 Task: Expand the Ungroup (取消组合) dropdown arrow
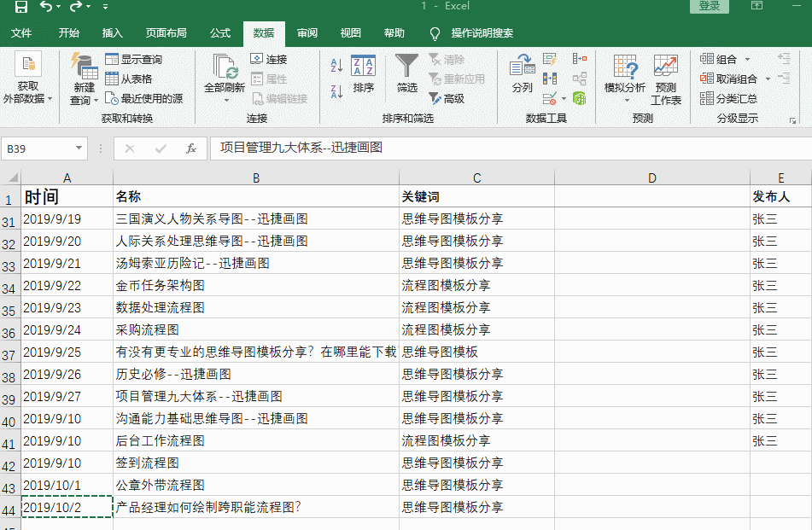pyautogui.click(x=768, y=79)
